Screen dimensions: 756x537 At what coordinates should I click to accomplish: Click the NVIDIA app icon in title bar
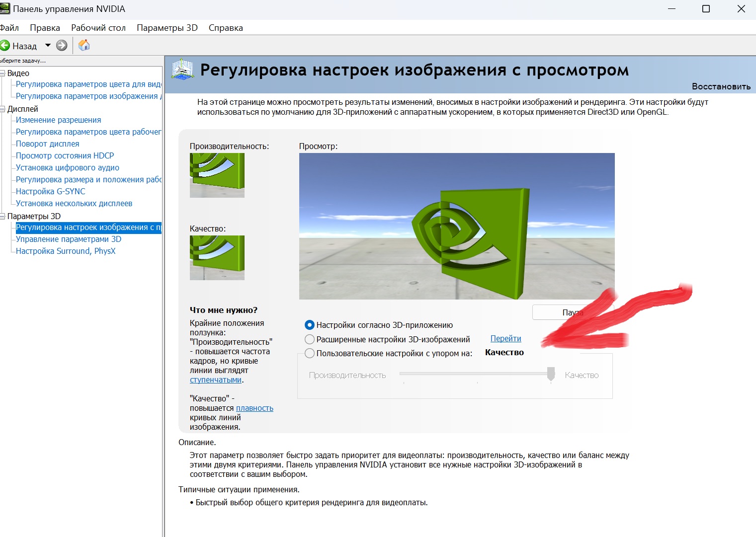point(4,8)
